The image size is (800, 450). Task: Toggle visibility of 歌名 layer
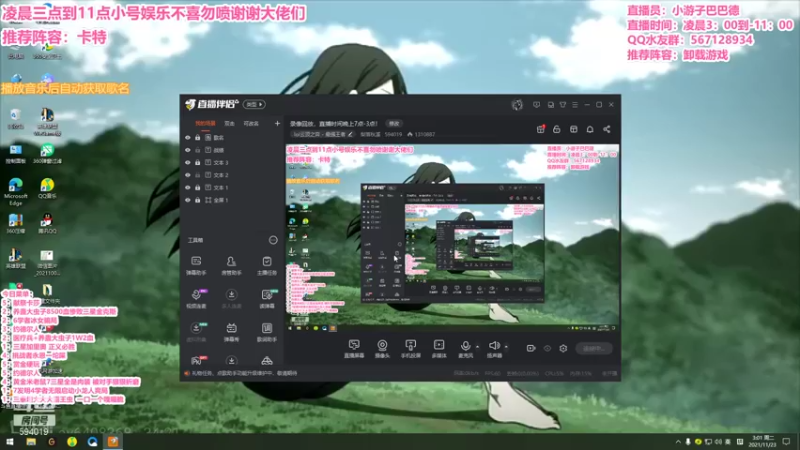[x=188, y=138]
